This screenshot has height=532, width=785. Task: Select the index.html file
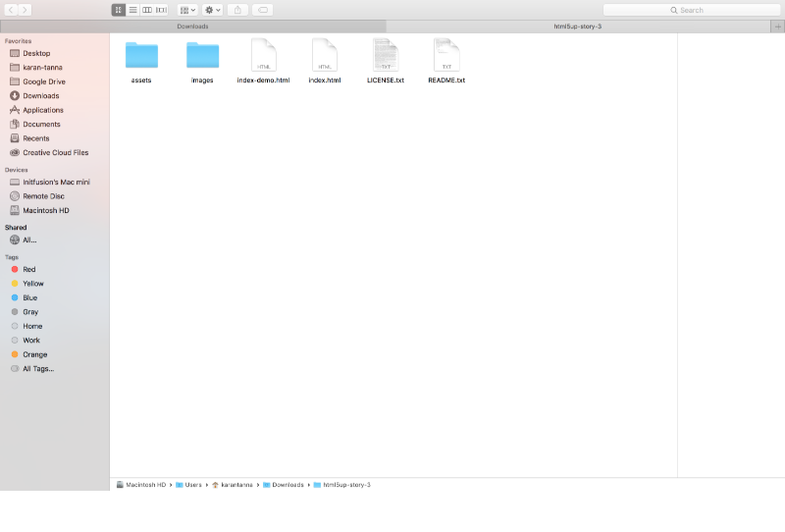point(325,61)
